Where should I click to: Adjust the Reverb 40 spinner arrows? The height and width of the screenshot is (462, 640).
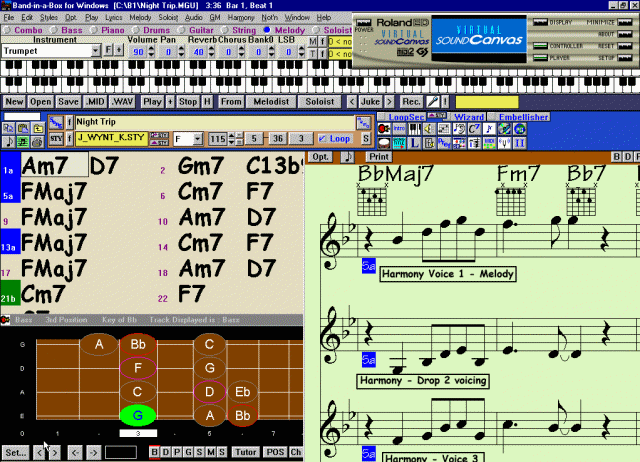tap(212, 51)
